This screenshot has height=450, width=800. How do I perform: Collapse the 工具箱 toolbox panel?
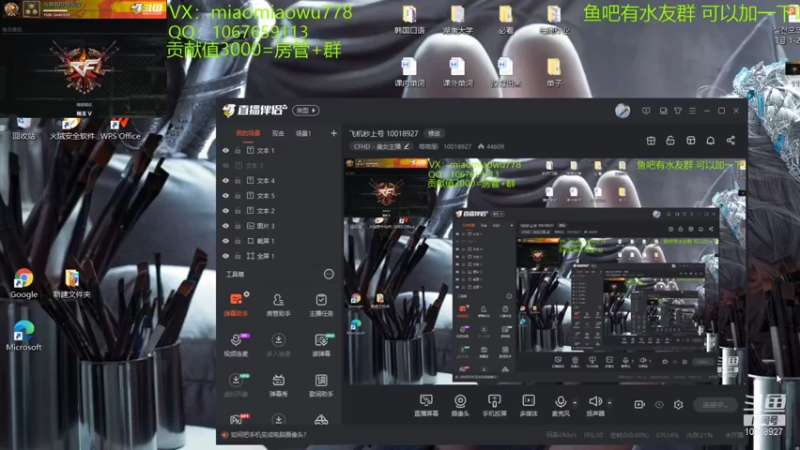tap(329, 274)
